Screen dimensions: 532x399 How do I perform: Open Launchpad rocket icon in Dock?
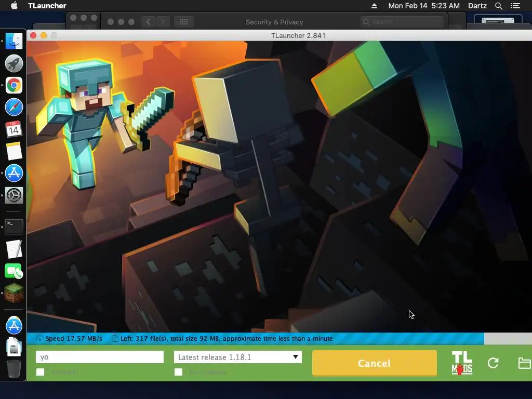coord(14,63)
